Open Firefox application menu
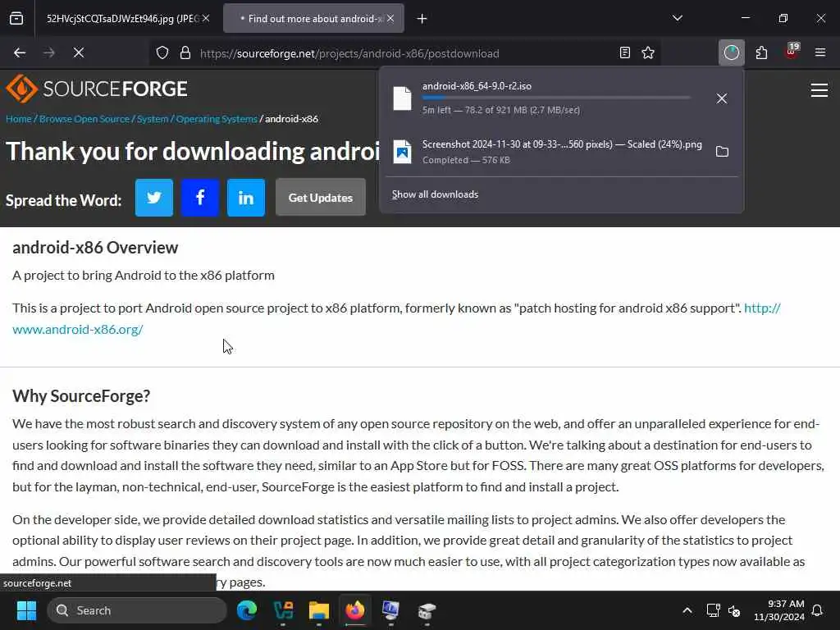This screenshot has height=630, width=840. [820, 53]
